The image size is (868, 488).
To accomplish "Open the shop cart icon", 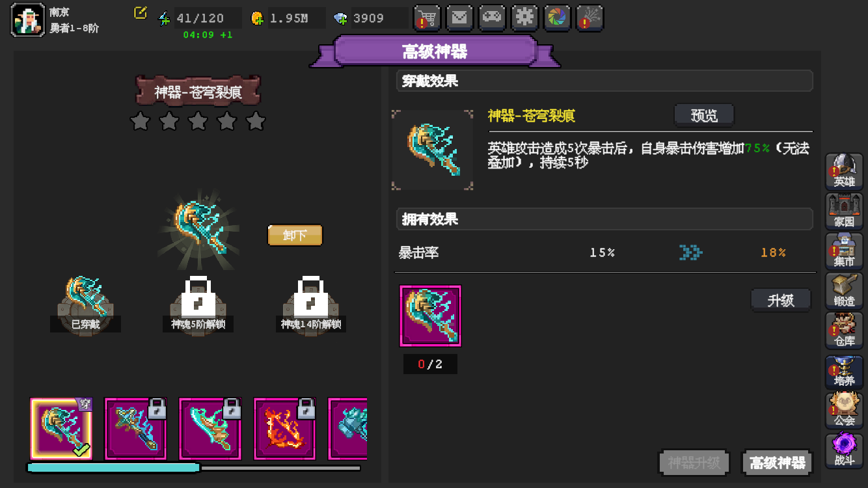I will click(x=427, y=18).
